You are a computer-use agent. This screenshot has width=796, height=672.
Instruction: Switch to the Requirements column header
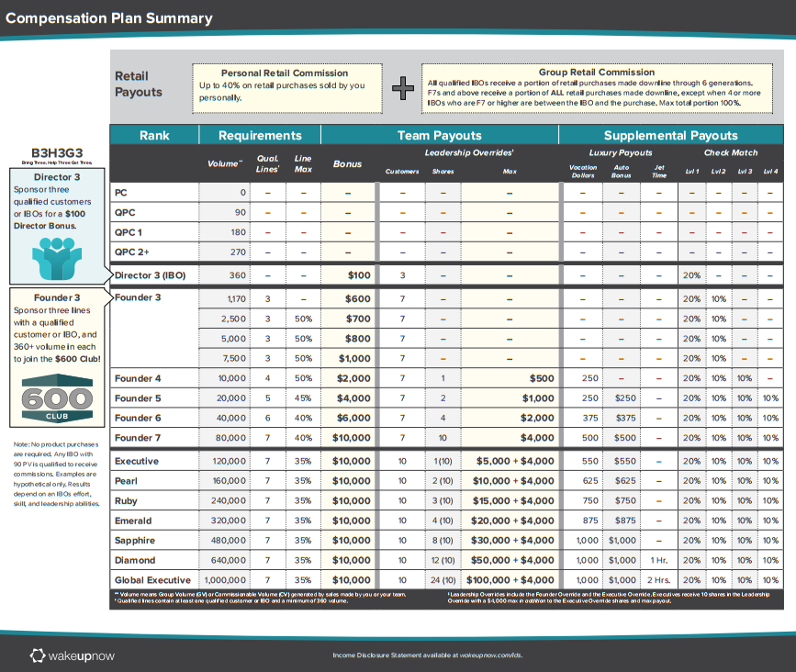259,134
